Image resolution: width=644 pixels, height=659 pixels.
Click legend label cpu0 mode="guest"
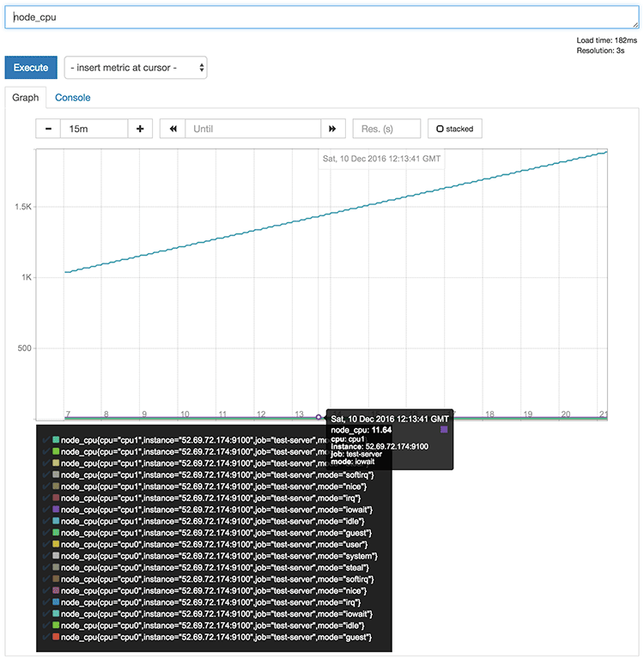(x=216, y=638)
